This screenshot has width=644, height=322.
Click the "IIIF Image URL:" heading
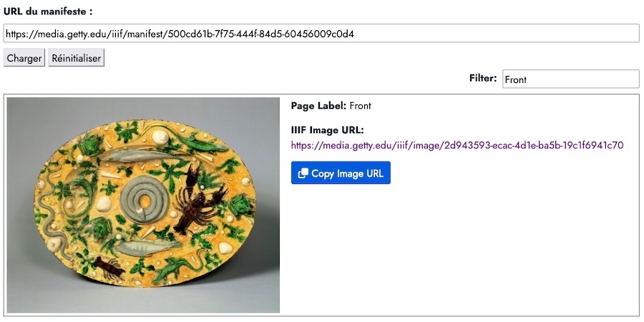click(x=328, y=130)
